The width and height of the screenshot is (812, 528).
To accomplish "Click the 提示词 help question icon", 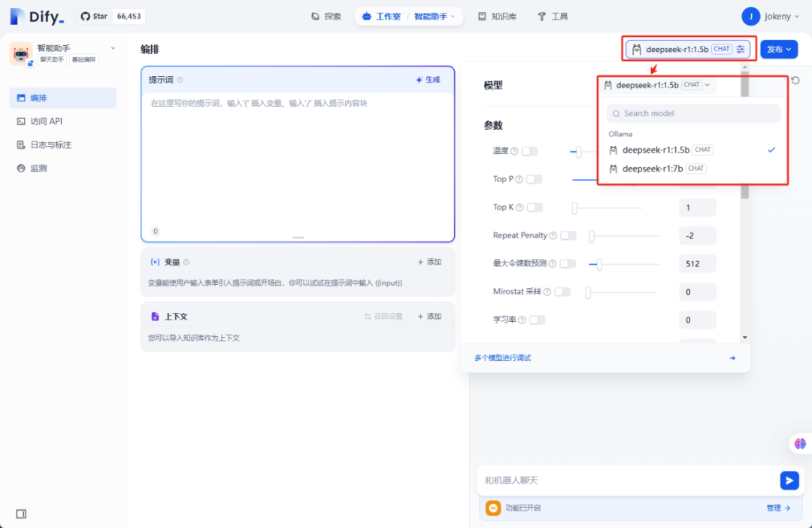I will click(180, 80).
